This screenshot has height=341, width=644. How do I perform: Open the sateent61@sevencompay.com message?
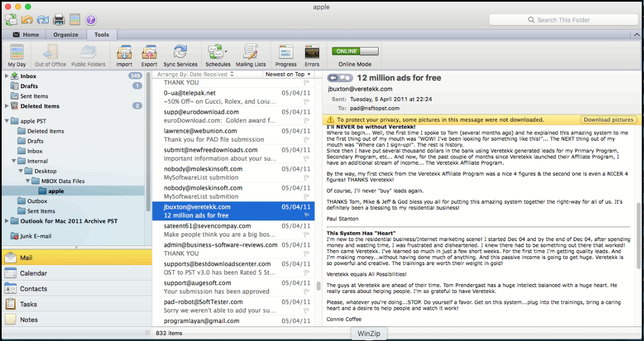(233, 230)
